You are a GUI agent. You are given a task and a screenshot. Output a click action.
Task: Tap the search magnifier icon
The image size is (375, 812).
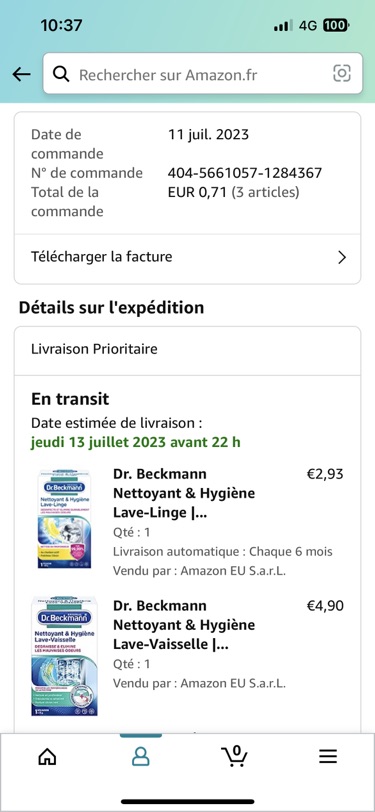(61, 74)
